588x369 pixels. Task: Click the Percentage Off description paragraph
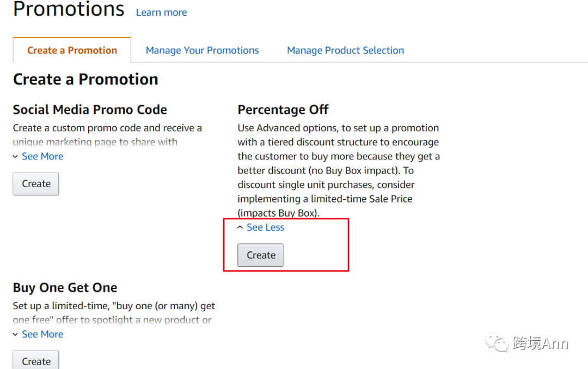pyautogui.click(x=339, y=170)
